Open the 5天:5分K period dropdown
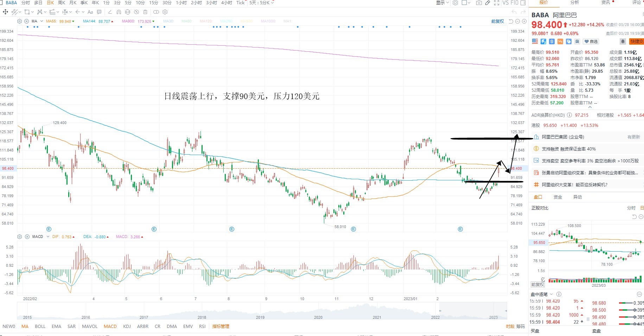Screen dimensions: 644x336 coord(261,3)
